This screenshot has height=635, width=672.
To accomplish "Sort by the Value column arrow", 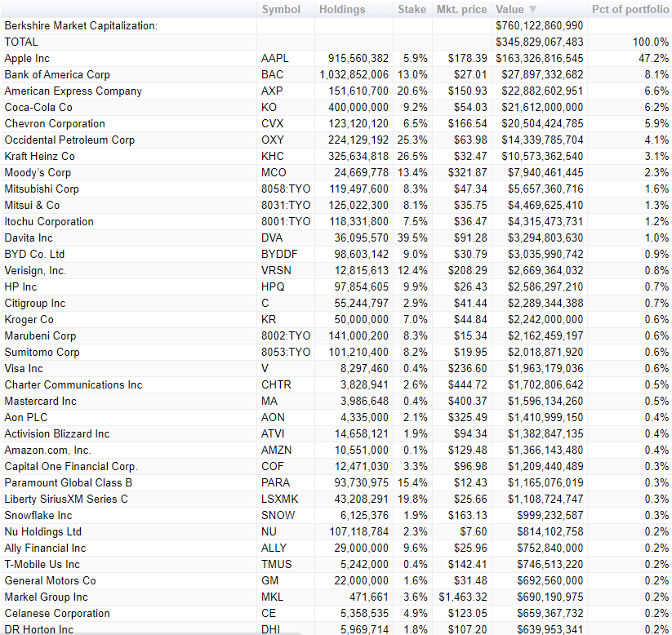I will click(x=532, y=10).
